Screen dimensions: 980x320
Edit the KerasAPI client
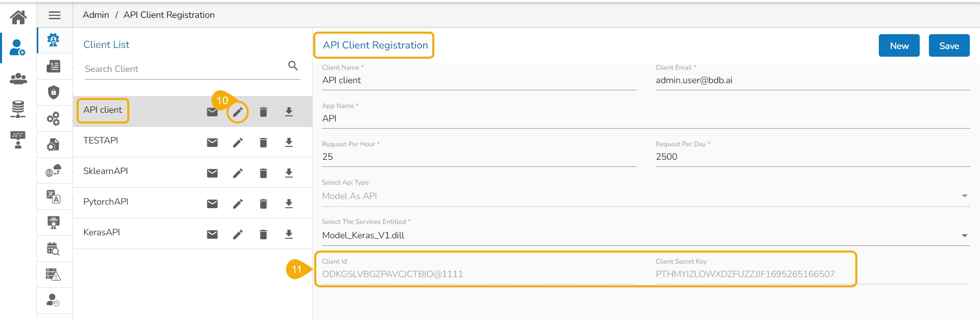tap(238, 235)
